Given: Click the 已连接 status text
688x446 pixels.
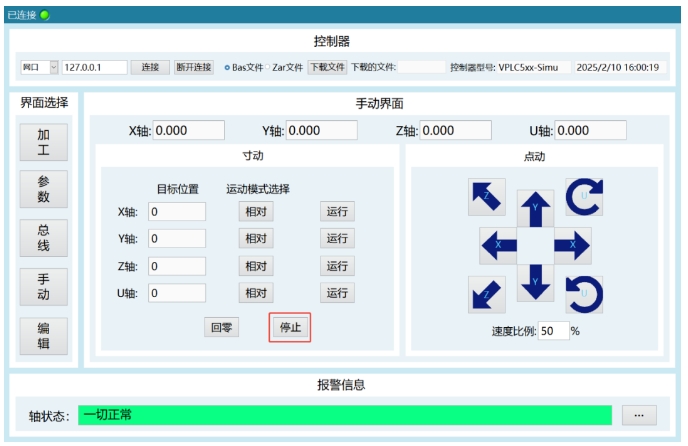Looking at the screenshot, I should pyautogui.click(x=22, y=15).
